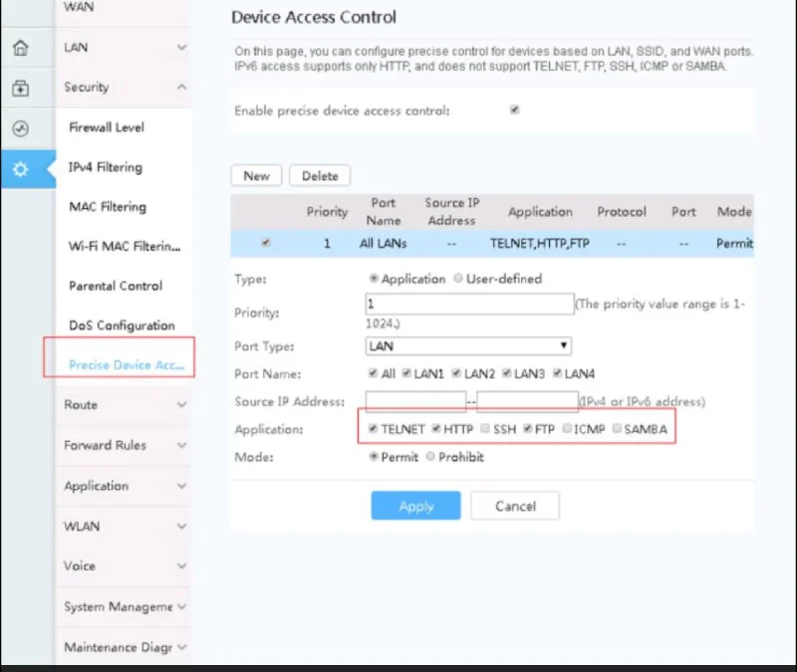This screenshot has width=797, height=672.
Task: Enable the SSH application checkbox
Action: tap(484, 429)
